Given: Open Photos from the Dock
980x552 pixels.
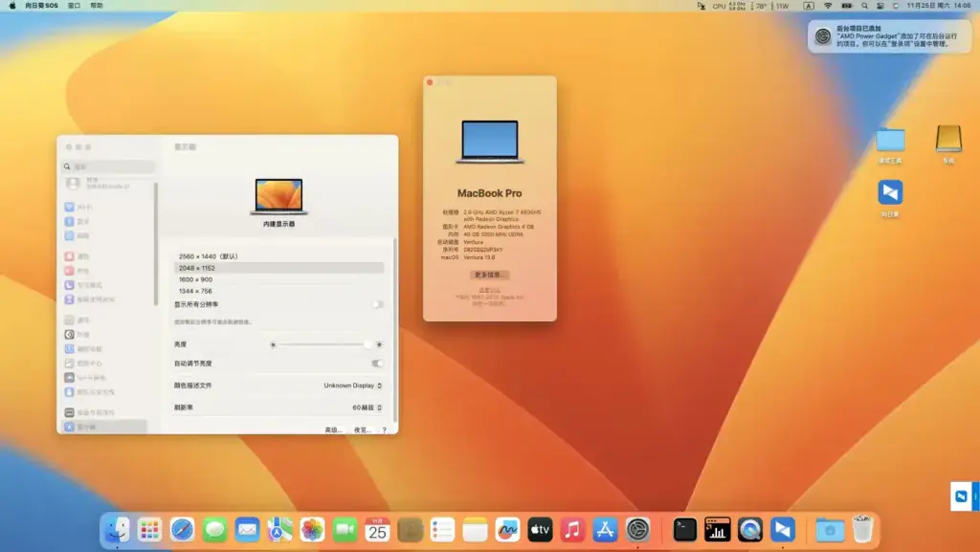Looking at the screenshot, I should click(x=312, y=530).
